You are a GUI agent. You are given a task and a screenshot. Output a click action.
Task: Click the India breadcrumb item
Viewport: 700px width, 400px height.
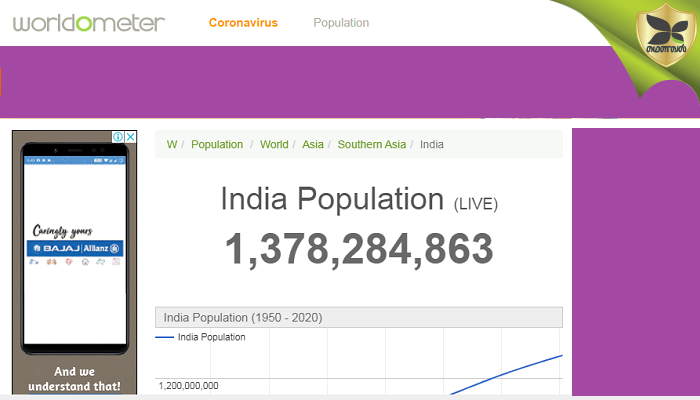click(432, 144)
